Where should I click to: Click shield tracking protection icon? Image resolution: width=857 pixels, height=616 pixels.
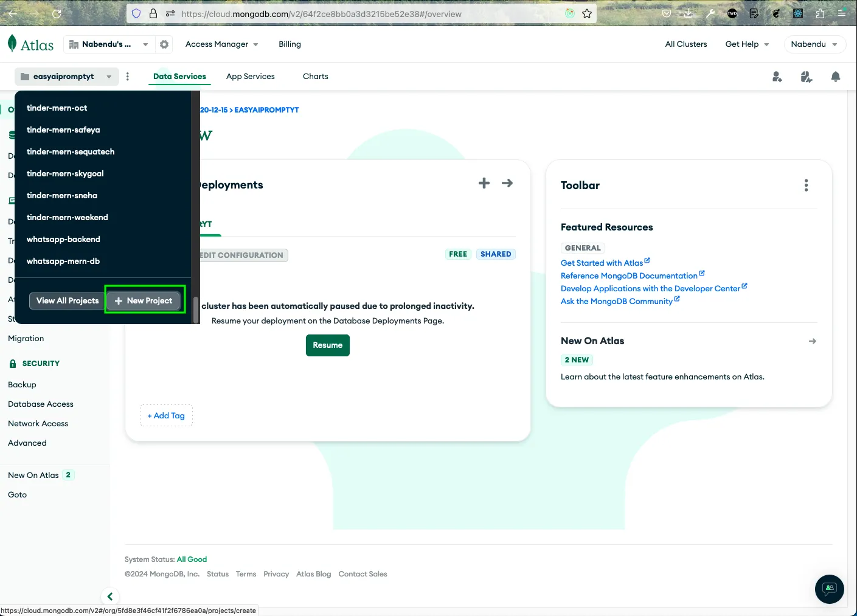pyautogui.click(x=136, y=13)
